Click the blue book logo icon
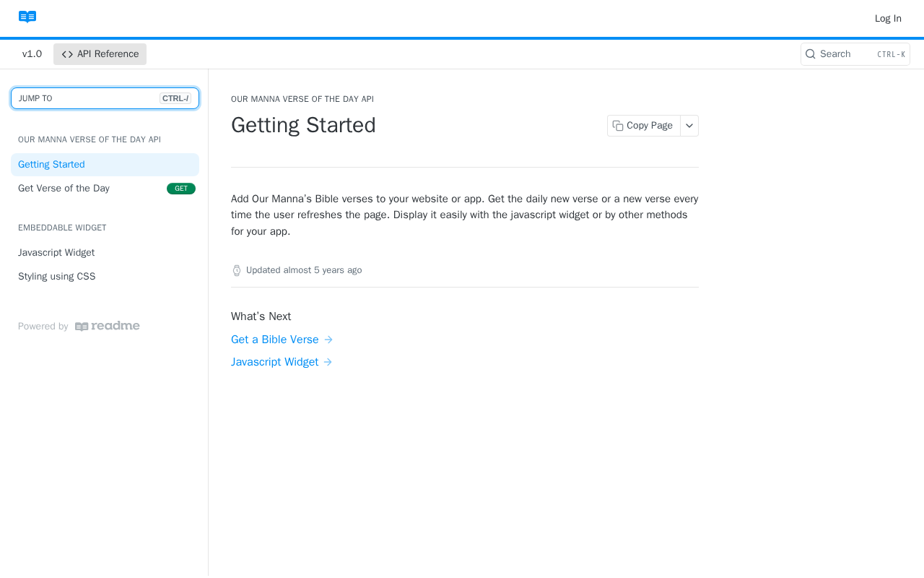The height and width of the screenshot is (578, 924). [27, 17]
